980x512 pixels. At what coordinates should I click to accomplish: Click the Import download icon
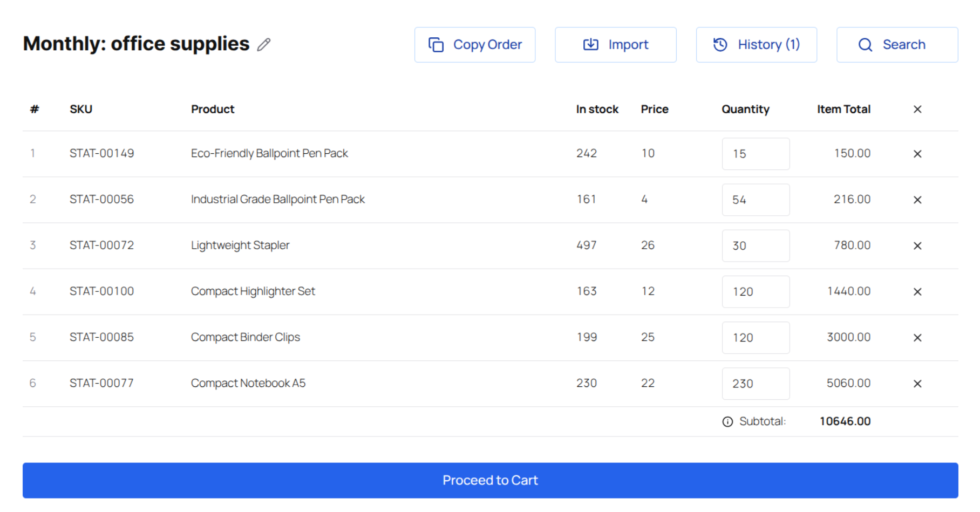(x=590, y=44)
